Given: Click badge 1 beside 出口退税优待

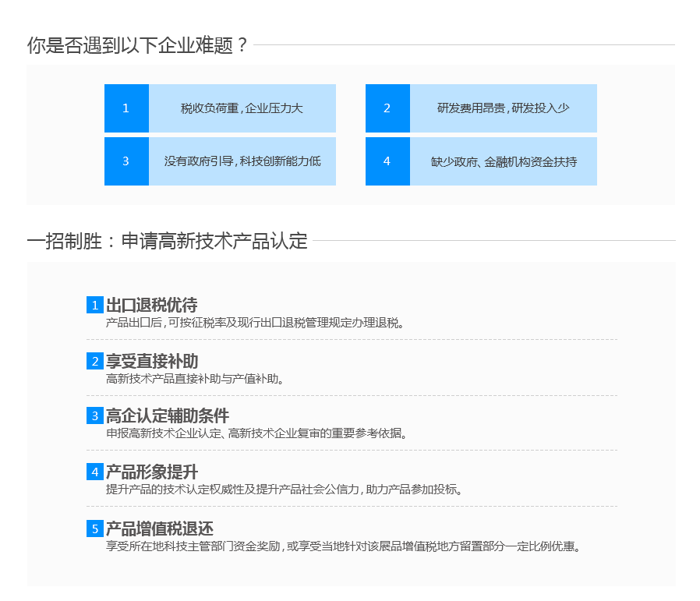Looking at the screenshot, I should tap(94, 305).
